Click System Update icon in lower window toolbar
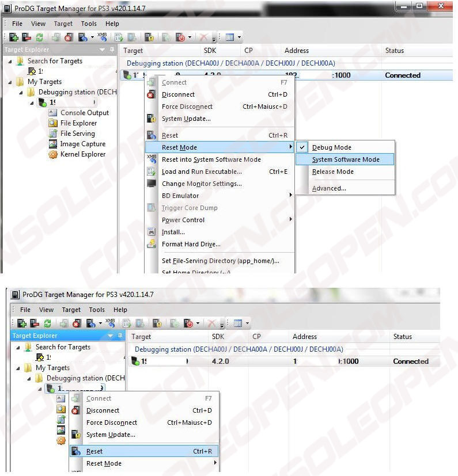Screen dimensions: 458x476 157,323
